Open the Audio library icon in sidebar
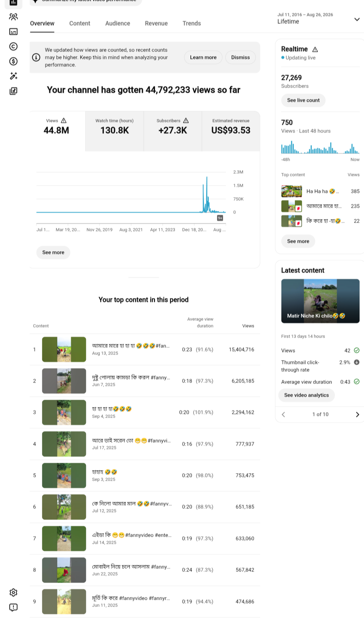This screenshot has width=364, height=622. click(13, 91)
